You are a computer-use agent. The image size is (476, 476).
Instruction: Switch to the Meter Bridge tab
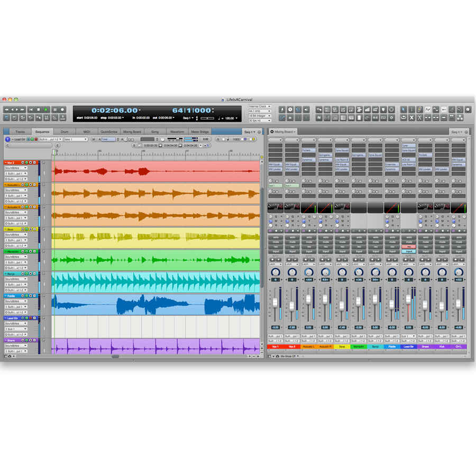tap(200, 132)
